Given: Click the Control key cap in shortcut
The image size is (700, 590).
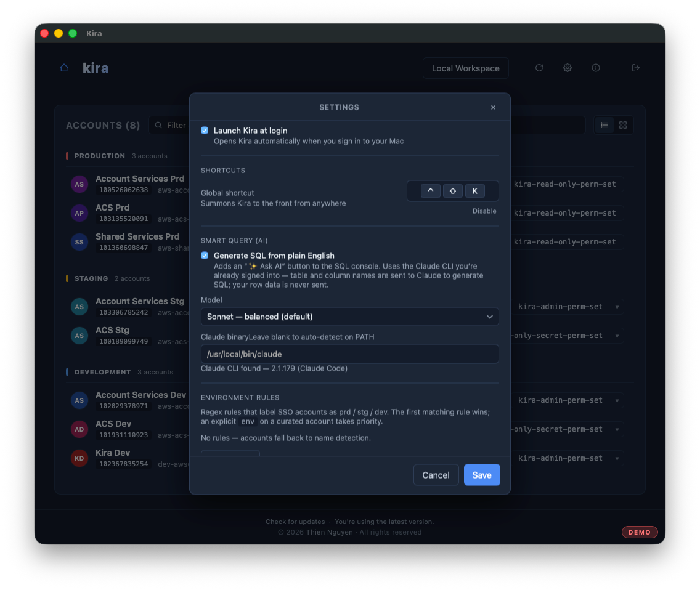Looking at the screenshot, I should tap(430, 191).
